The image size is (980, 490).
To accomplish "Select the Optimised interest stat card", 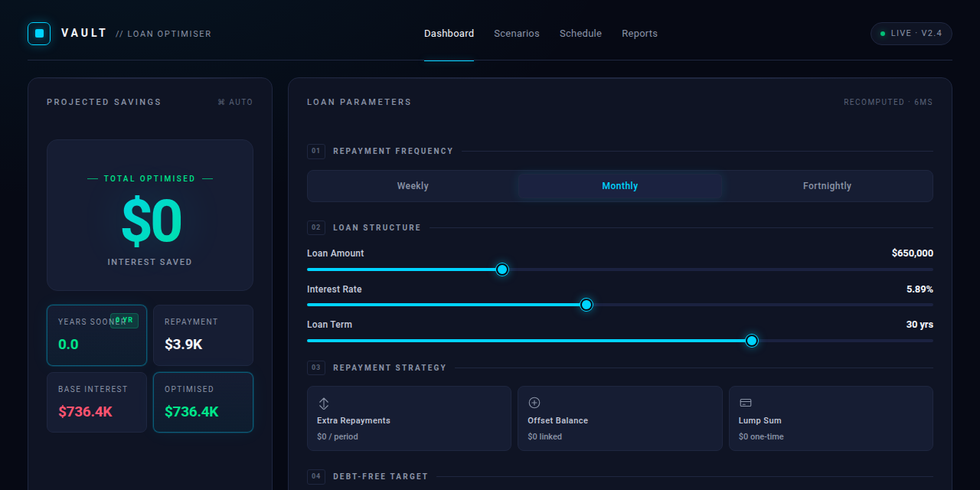I will 203,402.
